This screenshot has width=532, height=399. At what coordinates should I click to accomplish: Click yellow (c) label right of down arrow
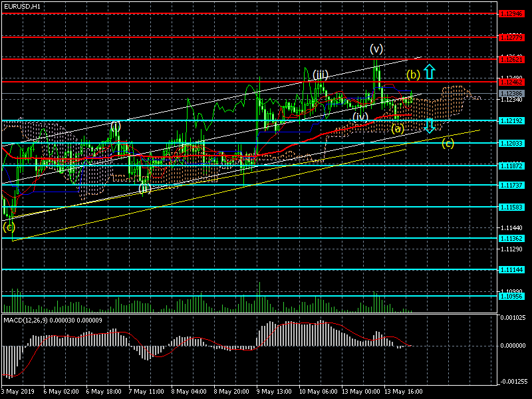point(448,142)
